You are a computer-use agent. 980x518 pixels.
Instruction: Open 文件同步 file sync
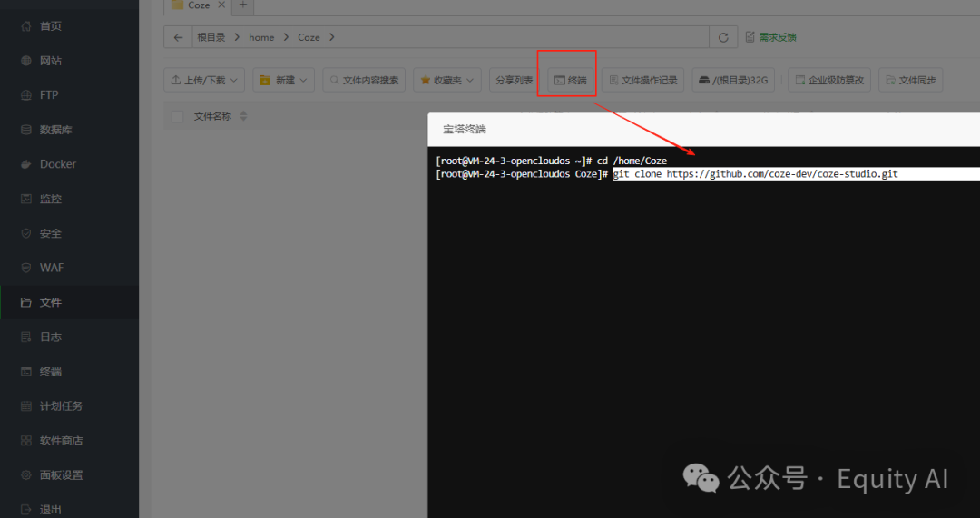tap(911, 80)
